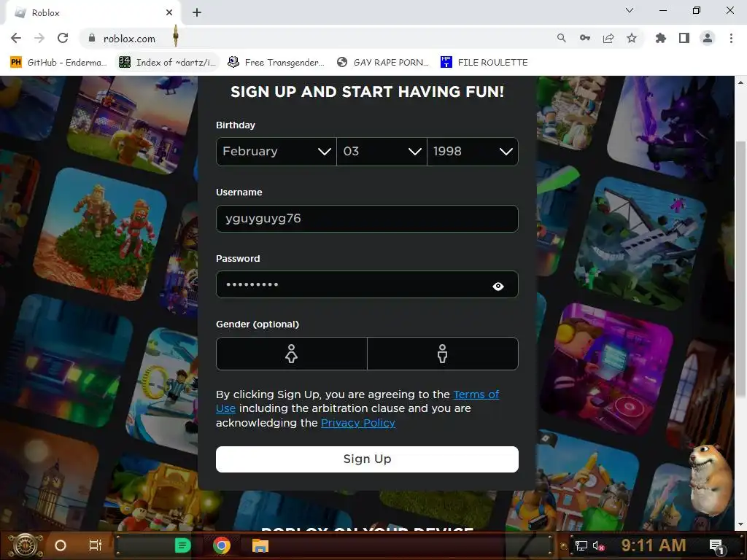Click the page scrollbar thumb
The image size is (747, 560).
click(740, 269)
